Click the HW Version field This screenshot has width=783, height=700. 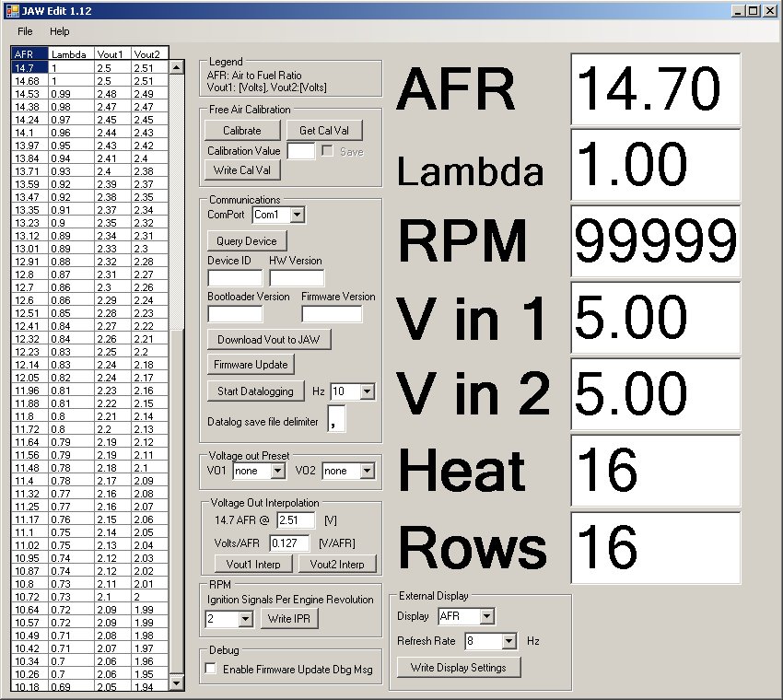click(297, 277)
